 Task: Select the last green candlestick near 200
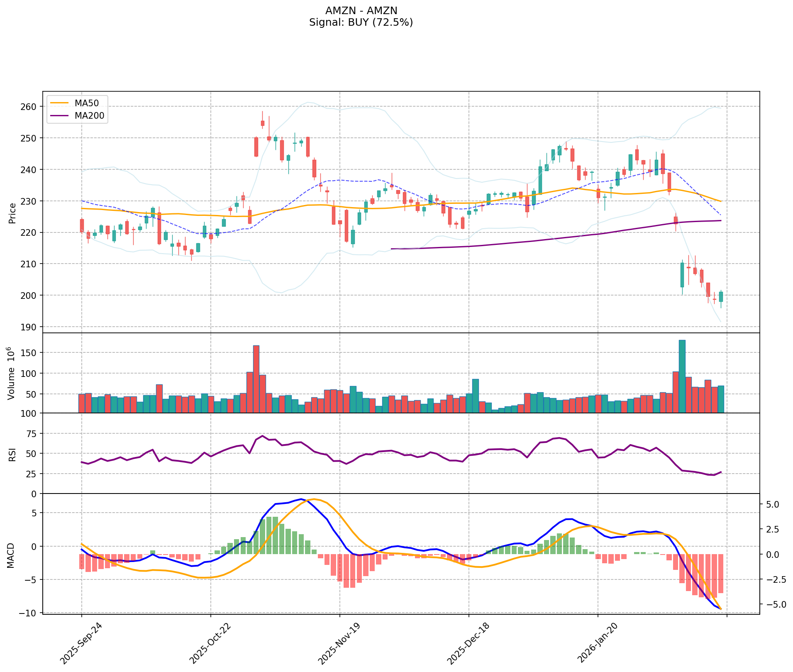[721, 297]
